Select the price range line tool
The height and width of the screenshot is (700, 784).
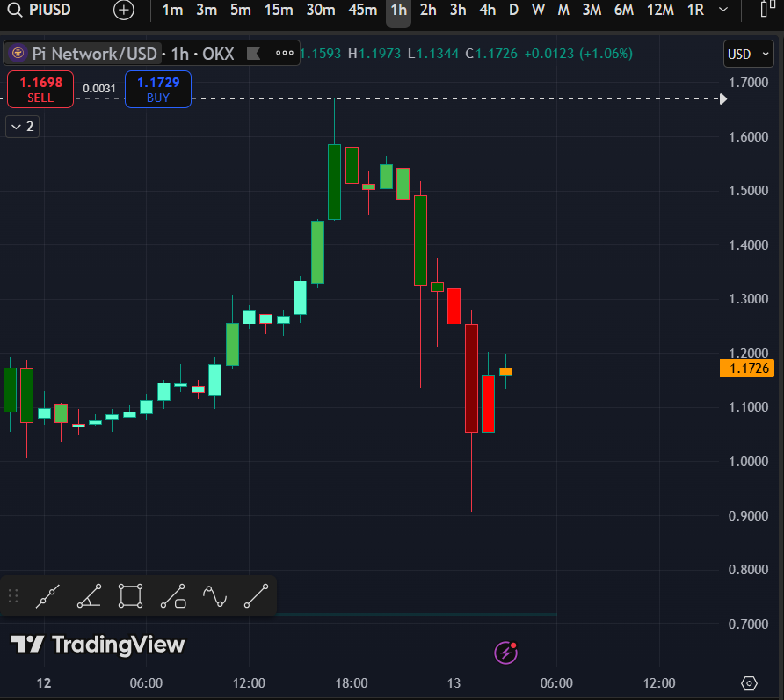[173, 596]
